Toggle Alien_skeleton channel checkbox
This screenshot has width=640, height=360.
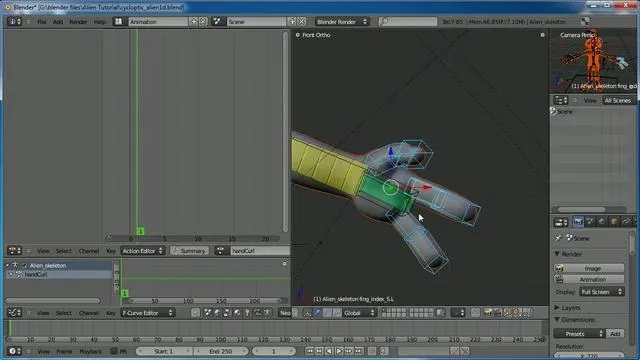tap(24, 265)
